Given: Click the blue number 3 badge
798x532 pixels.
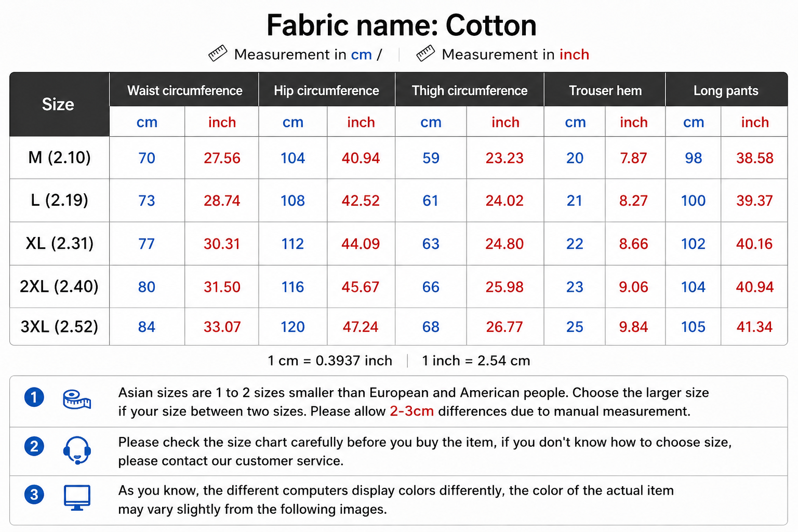Looking at the screenshot, I should tap(34, 495).
